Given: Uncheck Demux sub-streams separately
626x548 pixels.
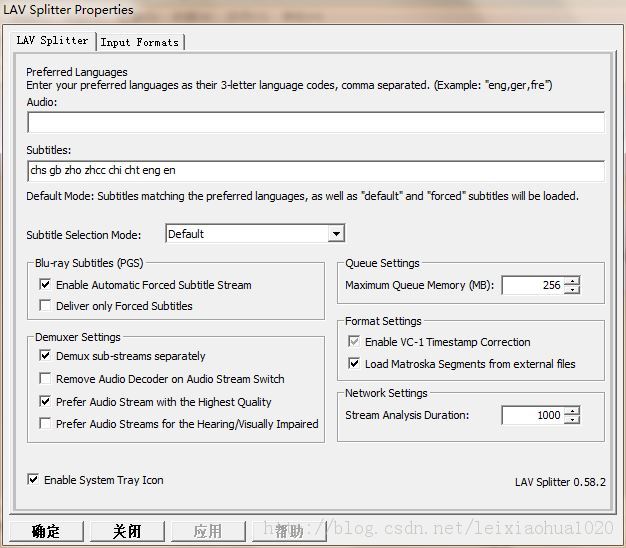Looking at the screenshot, I should [45, 355].
